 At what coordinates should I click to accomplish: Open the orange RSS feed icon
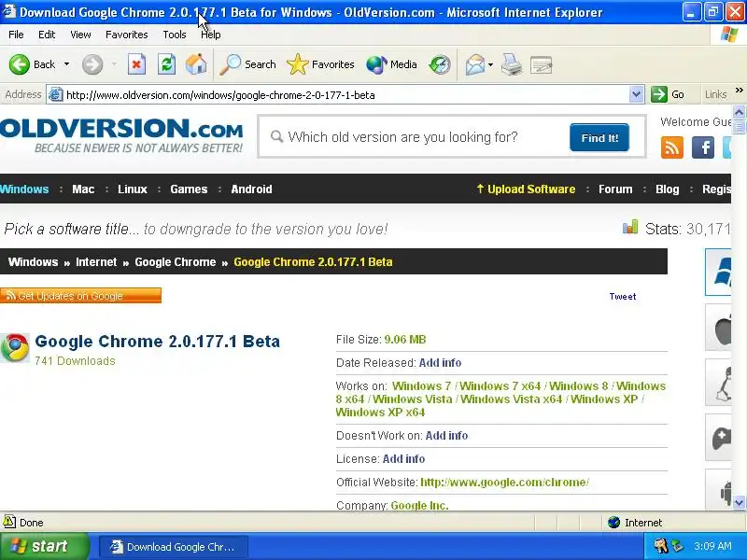click(x=671, y=147)
